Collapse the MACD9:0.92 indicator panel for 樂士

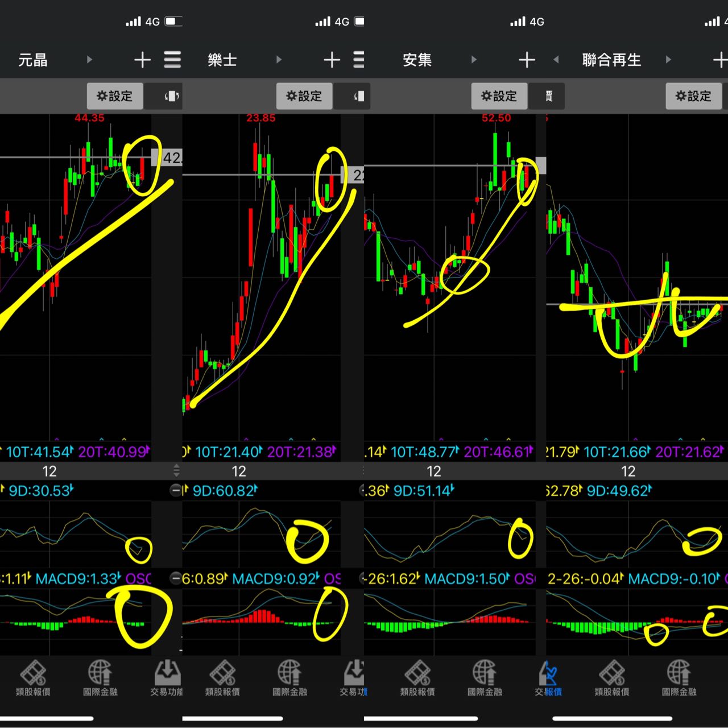coord(177,579)
